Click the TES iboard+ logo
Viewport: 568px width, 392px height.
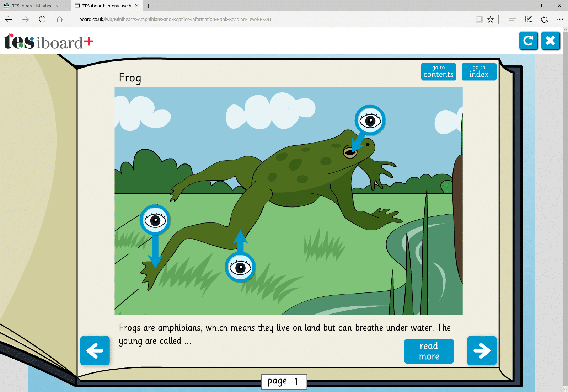click(x=49, y=41)
